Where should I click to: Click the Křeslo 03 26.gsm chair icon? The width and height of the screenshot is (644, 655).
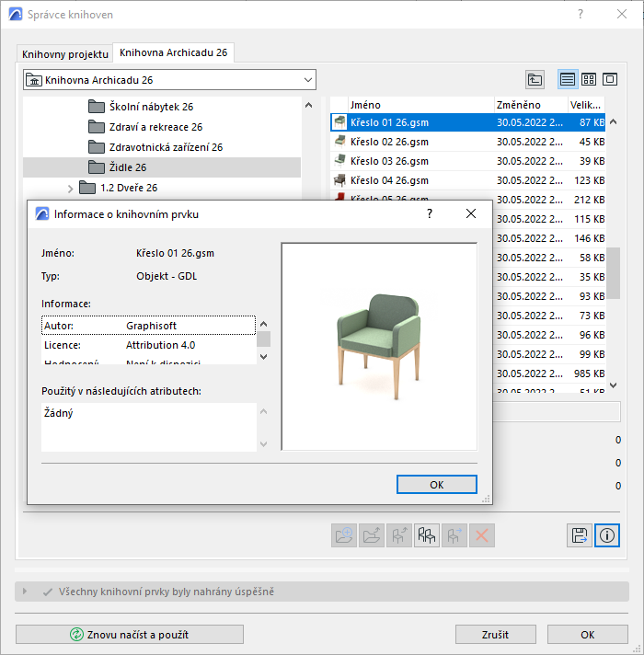click(x=340, y=161)
